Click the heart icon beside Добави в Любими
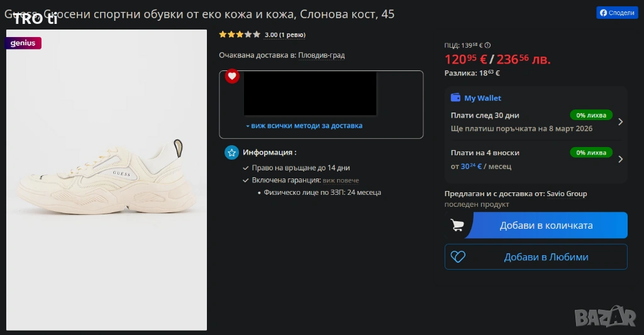 click(458, 256)
